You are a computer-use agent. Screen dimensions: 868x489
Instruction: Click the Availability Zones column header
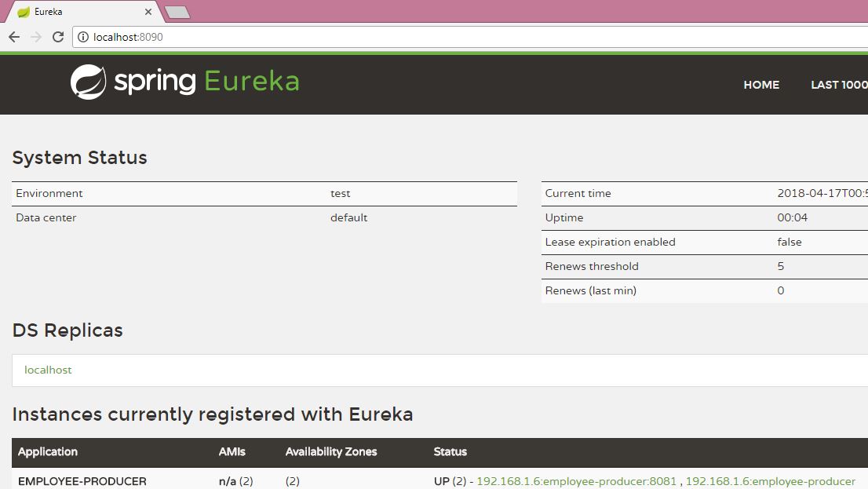331,451
